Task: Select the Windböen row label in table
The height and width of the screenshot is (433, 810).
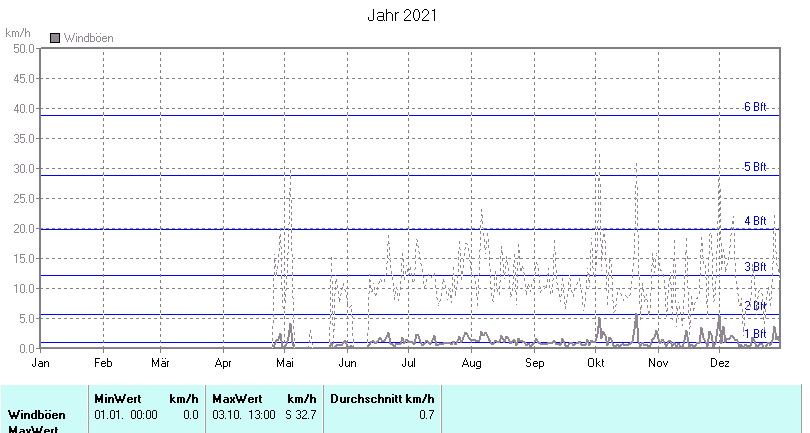Action: (37, 414)
